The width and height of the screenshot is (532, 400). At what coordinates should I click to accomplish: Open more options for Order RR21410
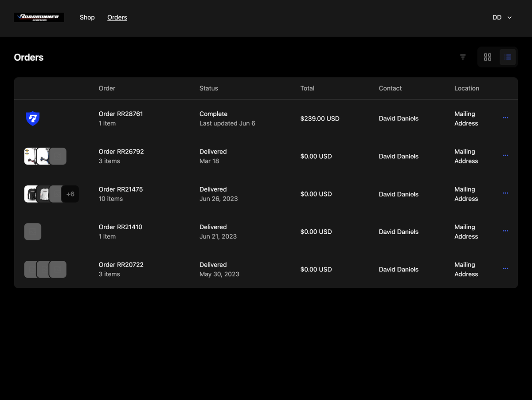[505, 231]
